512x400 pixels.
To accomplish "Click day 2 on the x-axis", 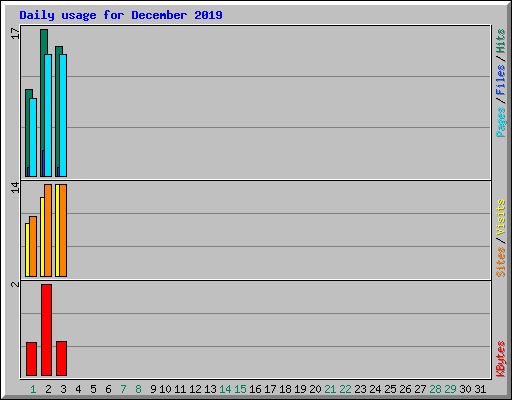I will pos(48,389).
